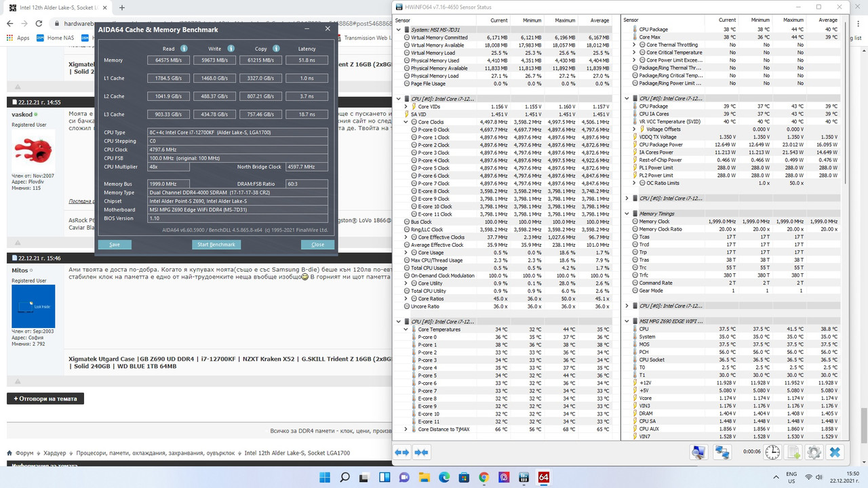Click the L3 Cache latency value 18.7 ns
This screenshot has width=868, height=488.
click(x=307, y=115)
